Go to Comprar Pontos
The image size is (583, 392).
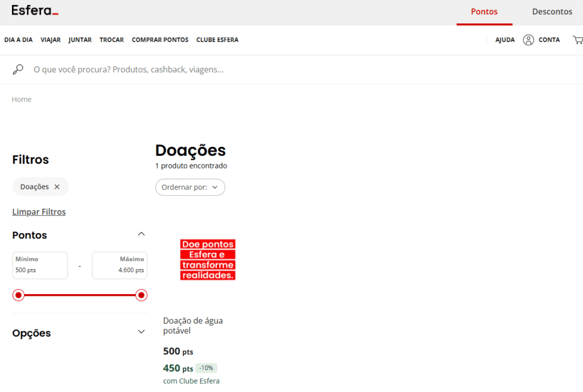[160, 40]
